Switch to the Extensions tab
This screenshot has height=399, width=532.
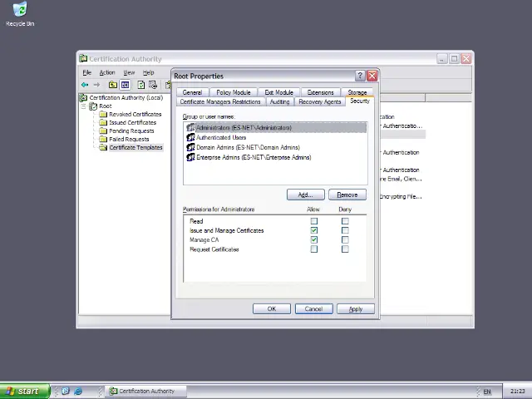coord(320,92)
